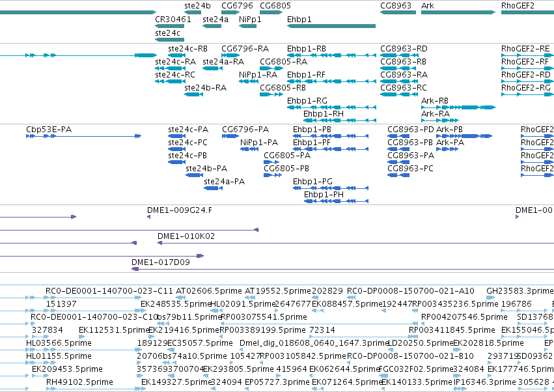Select transcript NiPp1-RA
Viewport: 554px width, 392px height.
(258, 75)
